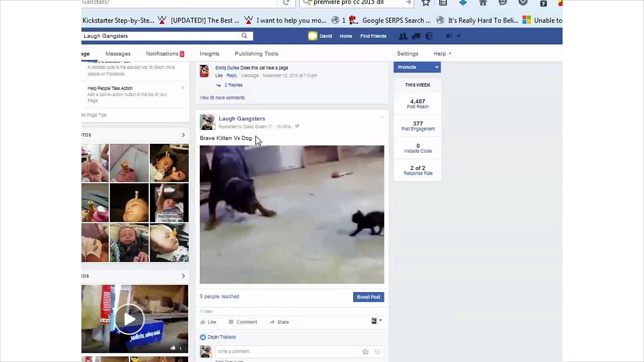The image size is (644, 362).
Task: Open the bookmarks list icon
Action: click(x=443, y=3)
